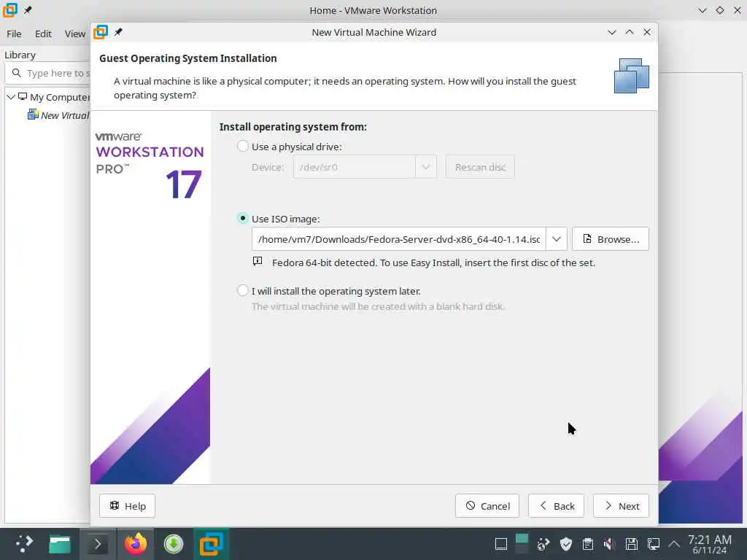
Task: Open the ISO image path dropdown arrow
Action: (x=556, y=239)
